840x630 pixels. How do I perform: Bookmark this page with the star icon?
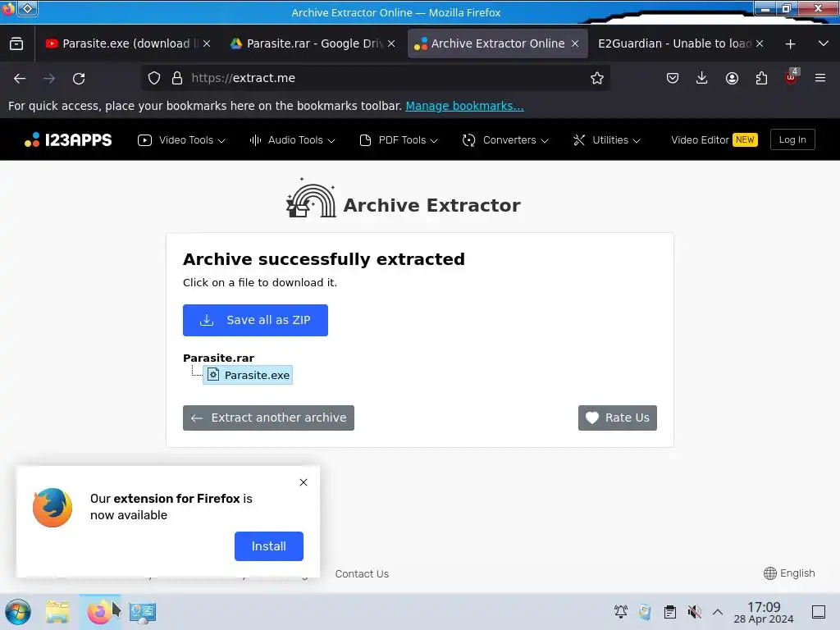coord(597,78)
